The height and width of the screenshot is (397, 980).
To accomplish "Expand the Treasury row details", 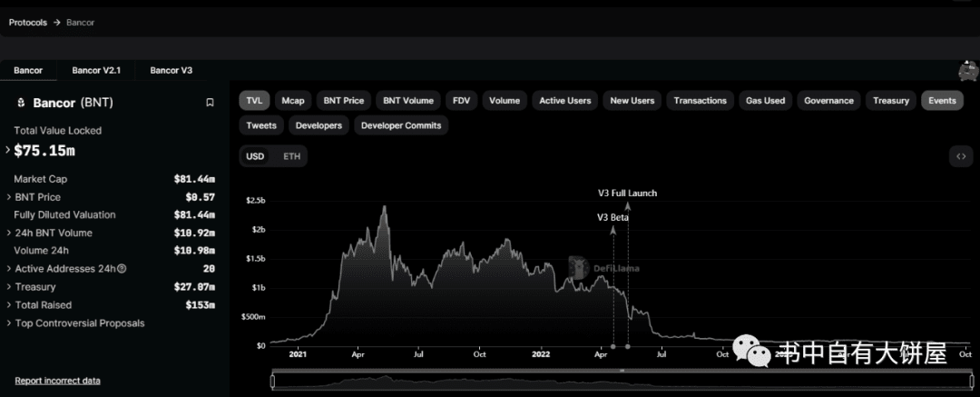I will coord(9,287).
